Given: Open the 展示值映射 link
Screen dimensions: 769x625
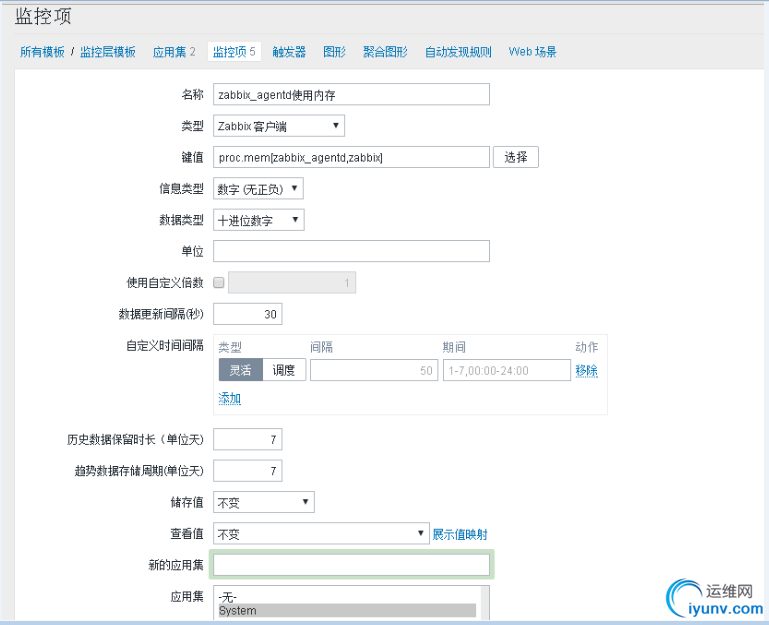Looking at the screenshot, I should click(460, 534).
